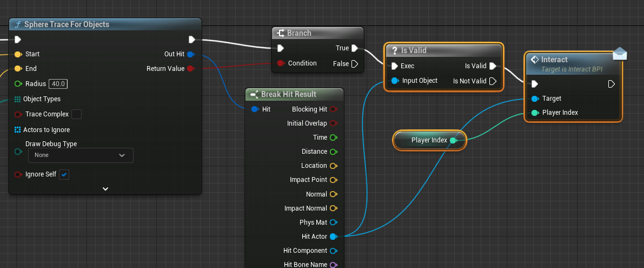Click Player Index variable output pin

click(x=454, y=141)
